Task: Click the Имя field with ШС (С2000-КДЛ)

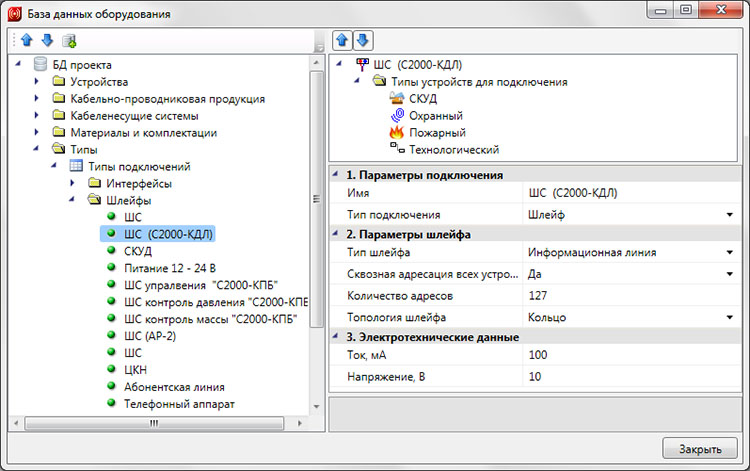Action: pyautogui.click(x=631, y=193)
